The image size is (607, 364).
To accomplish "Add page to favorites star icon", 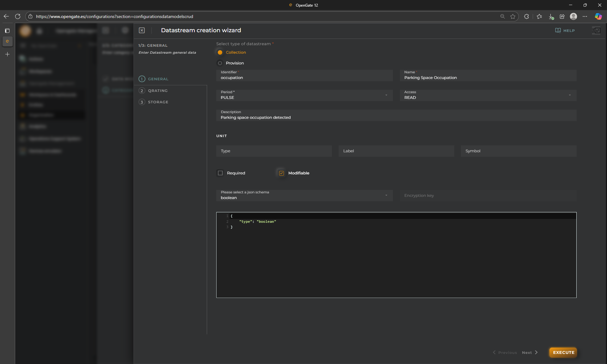I will (512, 16).
